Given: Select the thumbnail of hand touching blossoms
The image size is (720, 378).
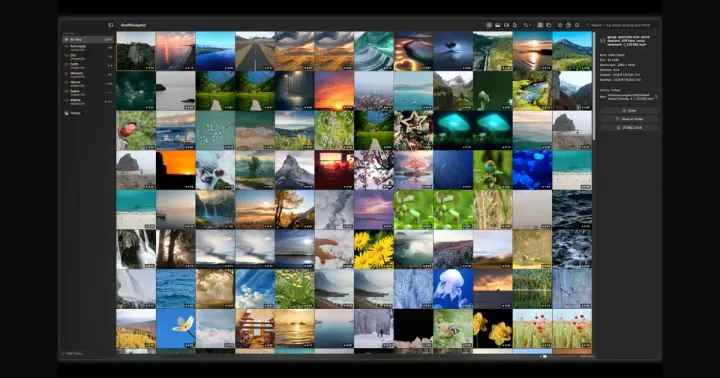Looking at the screenshot, I should [334, 249].
